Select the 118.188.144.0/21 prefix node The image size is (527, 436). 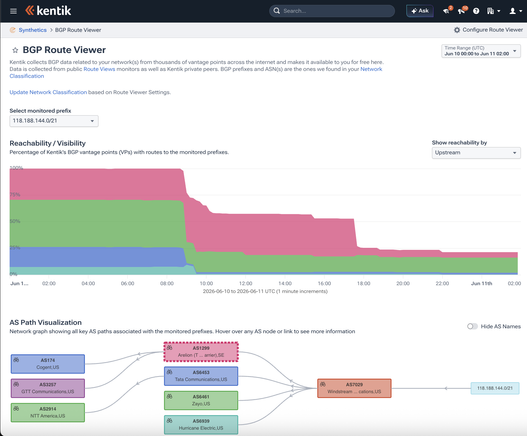495,388
